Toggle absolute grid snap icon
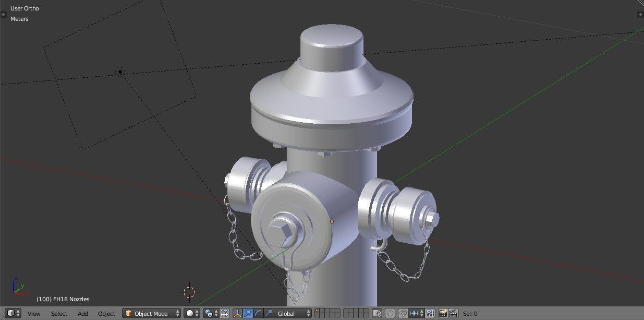644x320 pixels. pos(430,313)
